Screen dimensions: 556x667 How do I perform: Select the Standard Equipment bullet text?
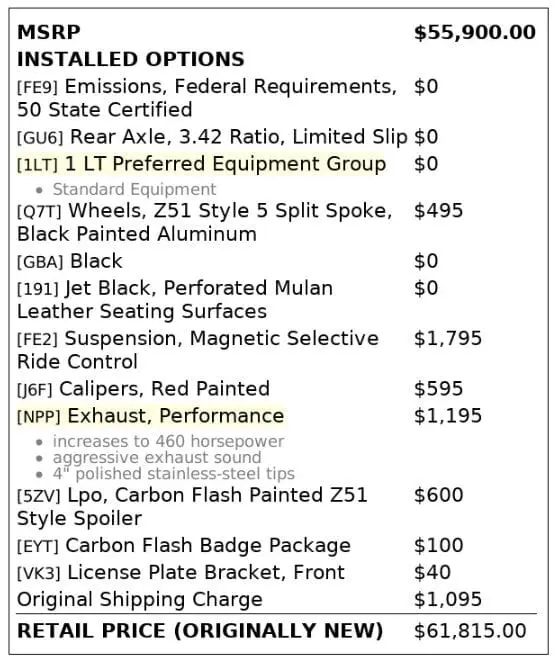[134, 189]
